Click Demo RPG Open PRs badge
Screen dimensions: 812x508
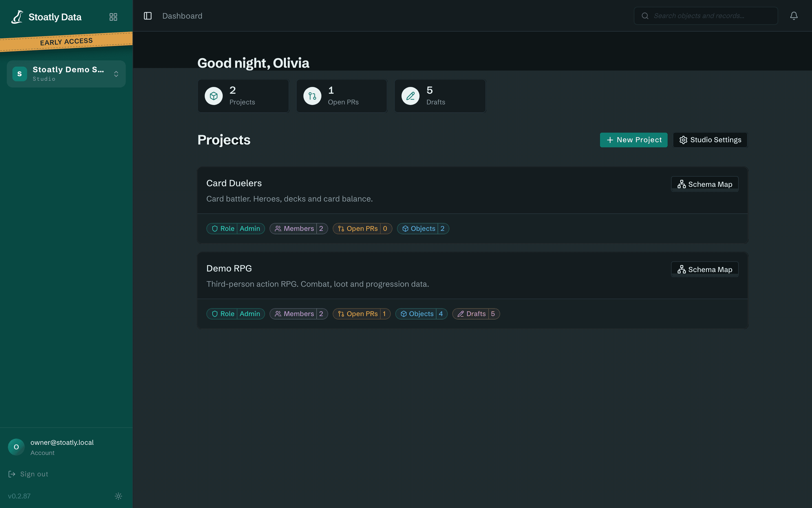362,314
